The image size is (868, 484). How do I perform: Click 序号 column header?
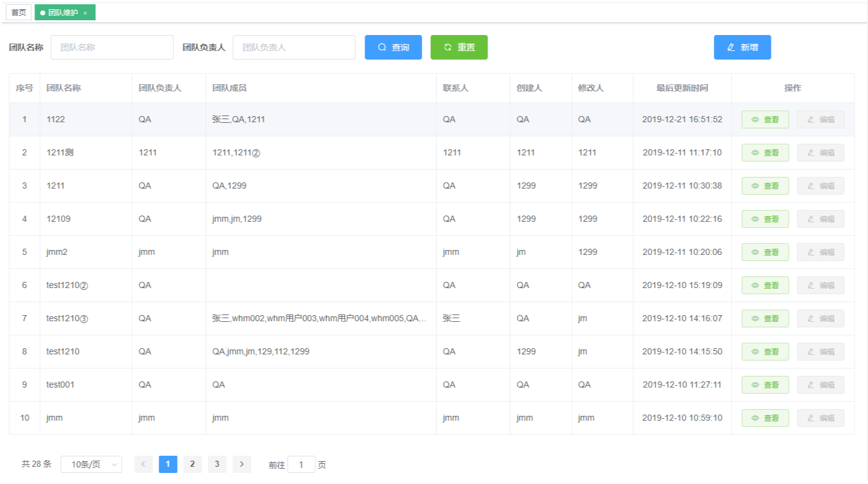25,88
